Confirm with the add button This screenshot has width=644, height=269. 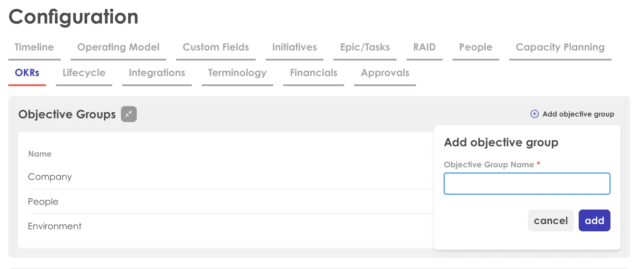[594, 221]
